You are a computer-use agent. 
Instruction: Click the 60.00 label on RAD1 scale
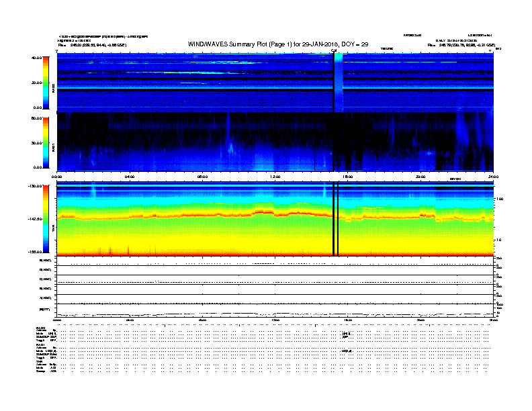click(x=36, y=118)
